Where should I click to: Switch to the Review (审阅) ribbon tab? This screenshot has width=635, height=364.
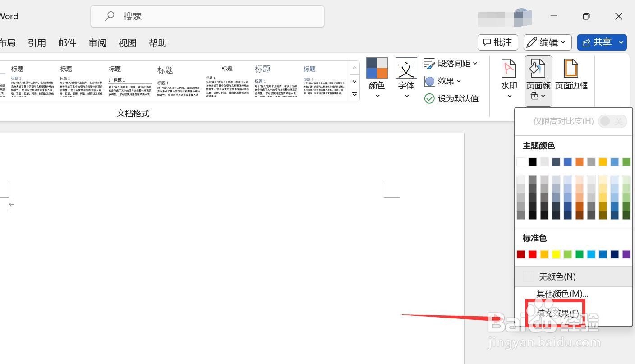[x=97, y=43]
